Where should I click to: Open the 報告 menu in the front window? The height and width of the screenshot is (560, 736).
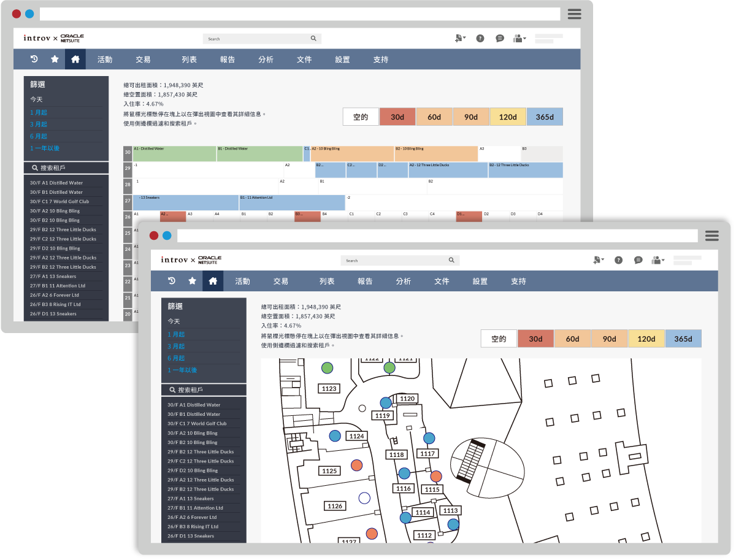[x=365, y=281]
